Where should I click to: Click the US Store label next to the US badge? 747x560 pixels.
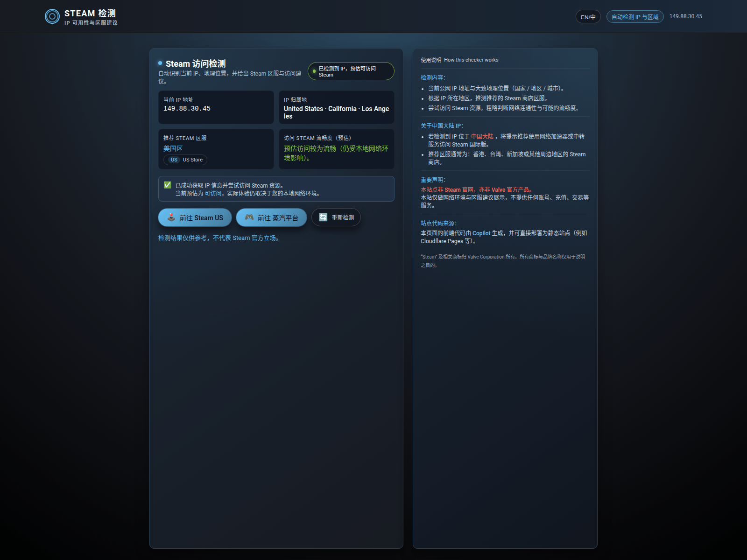click(192, 160)
